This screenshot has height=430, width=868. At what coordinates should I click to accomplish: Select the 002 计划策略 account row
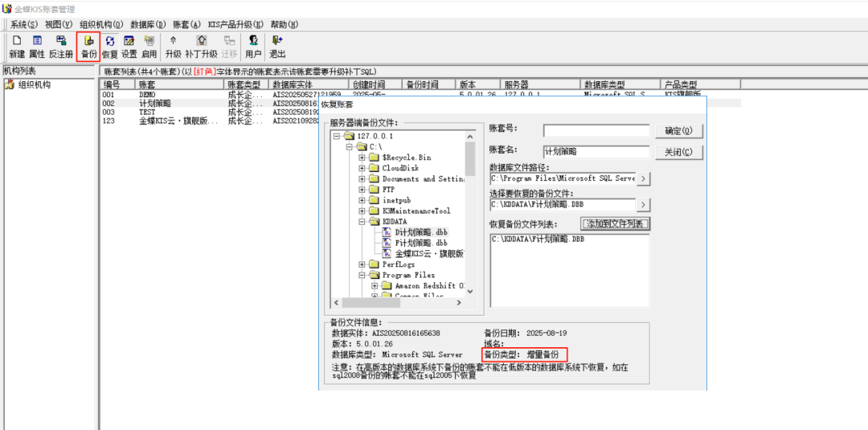tap(420, 103)
